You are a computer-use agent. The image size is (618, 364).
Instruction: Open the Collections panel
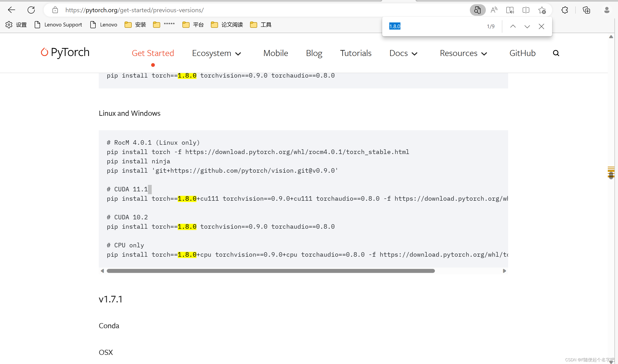[x=586, y=10]
